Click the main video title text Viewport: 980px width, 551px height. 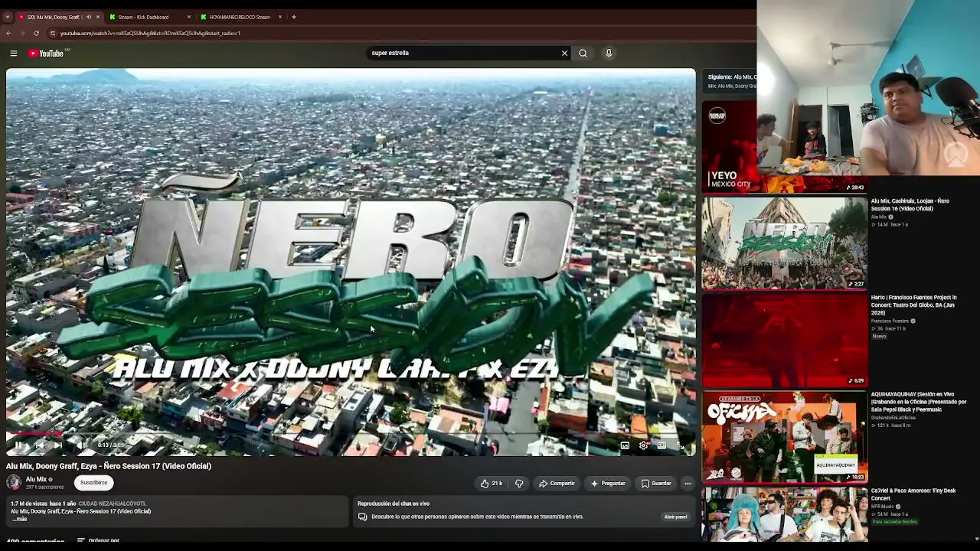pyautogui.click(x=109, y=466)
